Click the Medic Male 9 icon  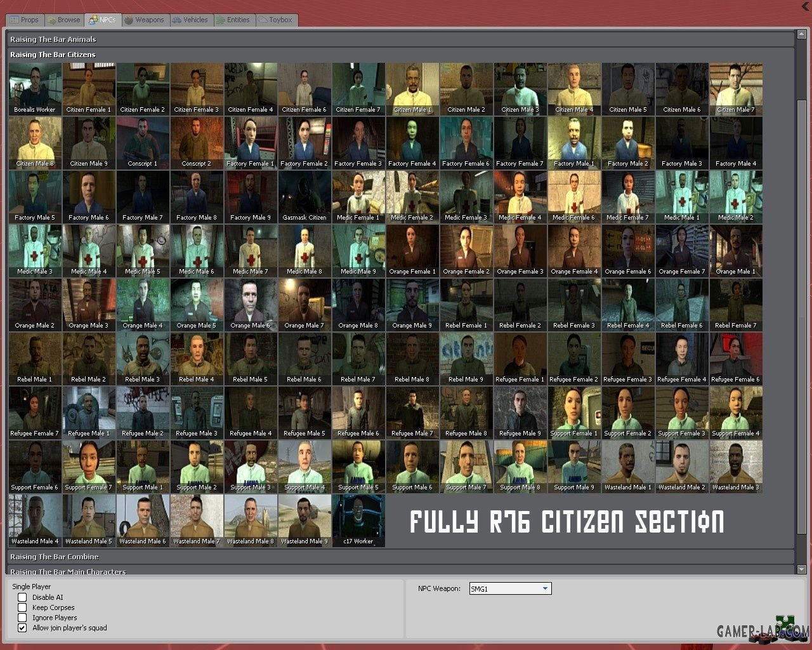click(358, 251)
